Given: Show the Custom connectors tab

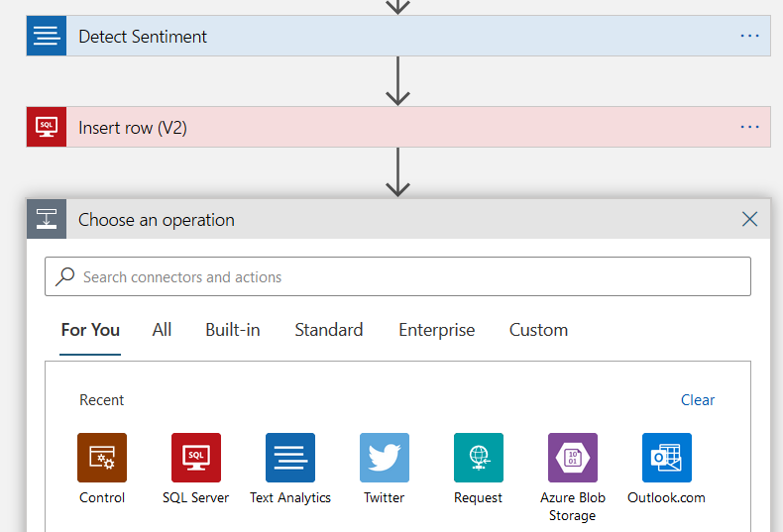Looking at the screenshot, I should coord(538,330).
